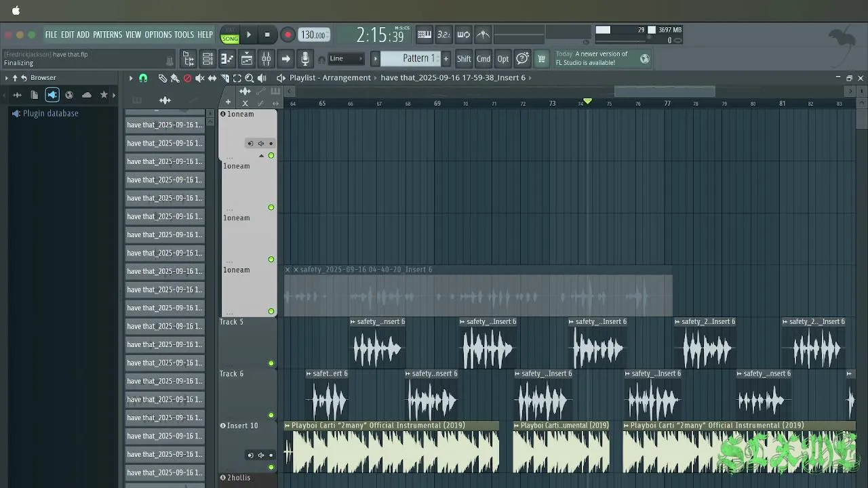
Task: Open the Line snap dropdown
Action: (x=347, y=58)
